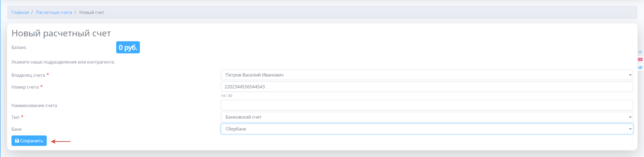Click the Новый счет breadcrumb item
Screen dimensions: 644x157
92,12
